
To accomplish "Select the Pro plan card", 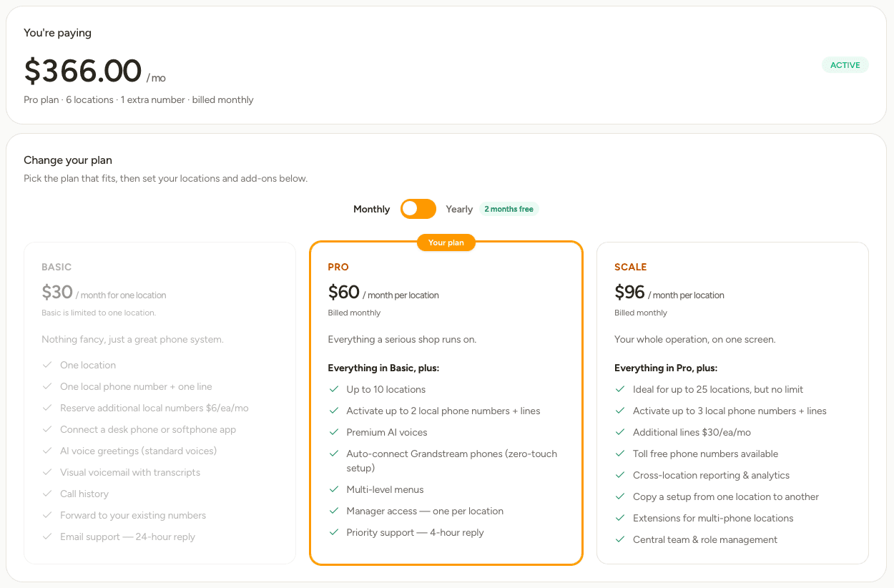I will coord(446,403).
